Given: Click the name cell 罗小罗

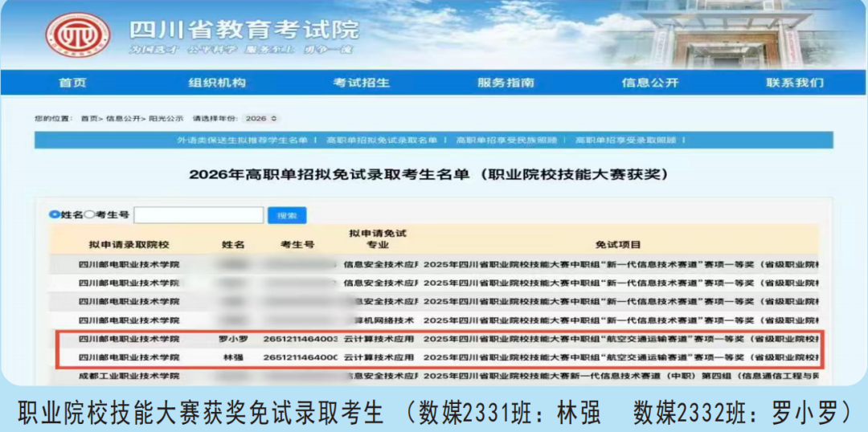Looking at the screenshot, I should (x=233, y=339).
